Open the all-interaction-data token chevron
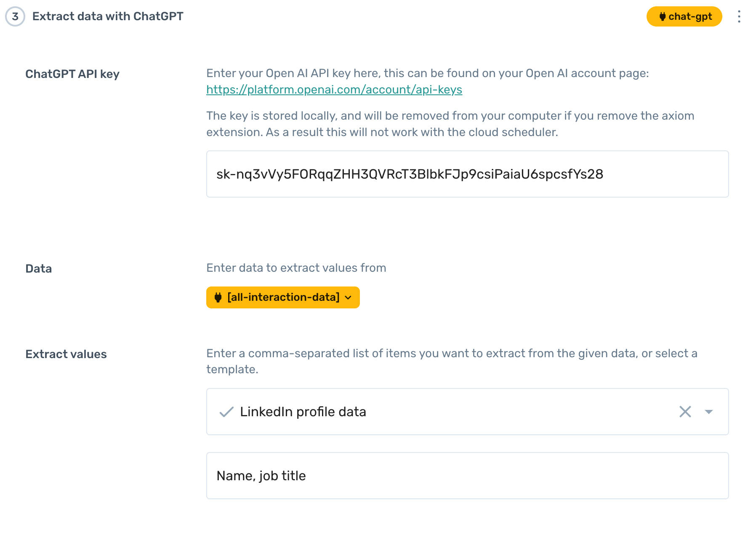Screen dimensions: 756x546 (348, 297)
